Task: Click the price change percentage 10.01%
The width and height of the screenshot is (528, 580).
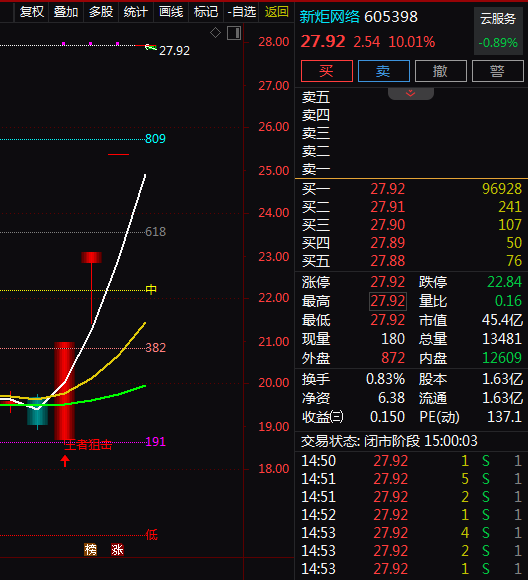Action: click(x=412, y=42)
